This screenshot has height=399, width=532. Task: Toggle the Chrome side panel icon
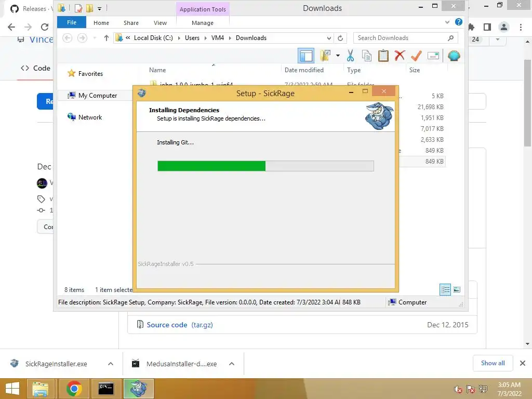tap(487, 27)
